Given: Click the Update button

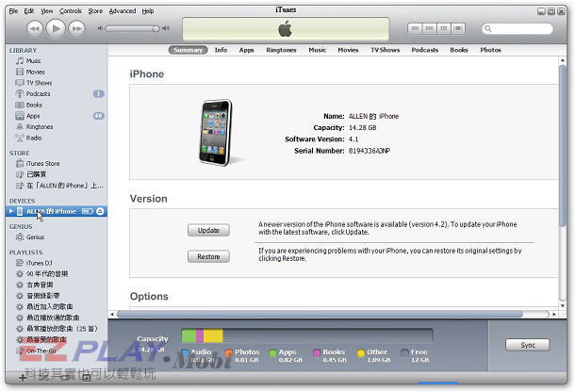Looking at the screenshot, I should point(208,230).
